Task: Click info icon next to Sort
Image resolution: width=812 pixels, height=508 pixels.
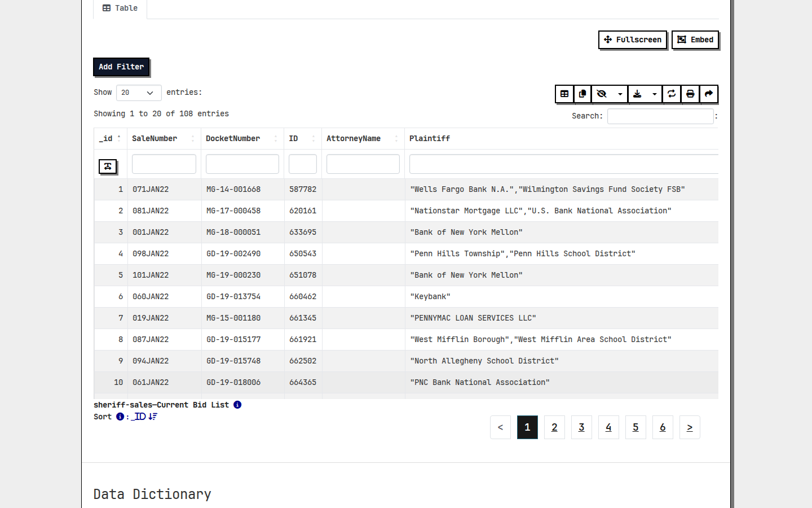Action: click(x=120, y=417)
